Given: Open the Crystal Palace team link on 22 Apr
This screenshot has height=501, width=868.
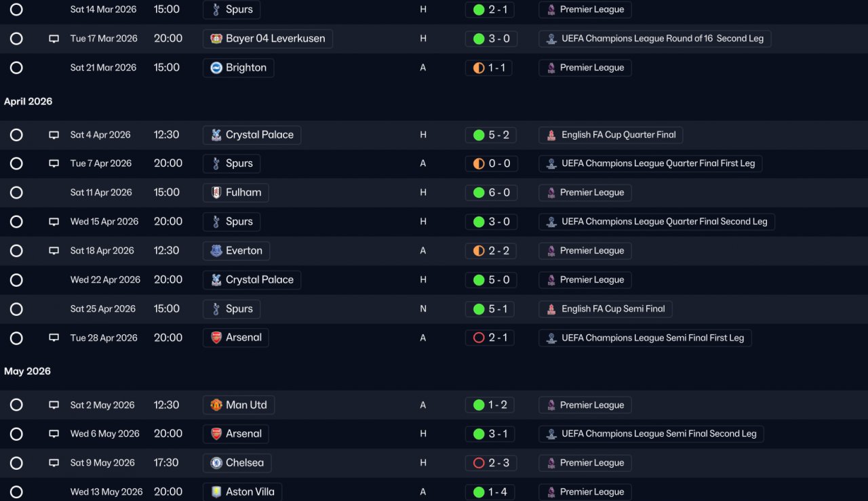Looking at the screenshot, I should click(x=252, y=280).
